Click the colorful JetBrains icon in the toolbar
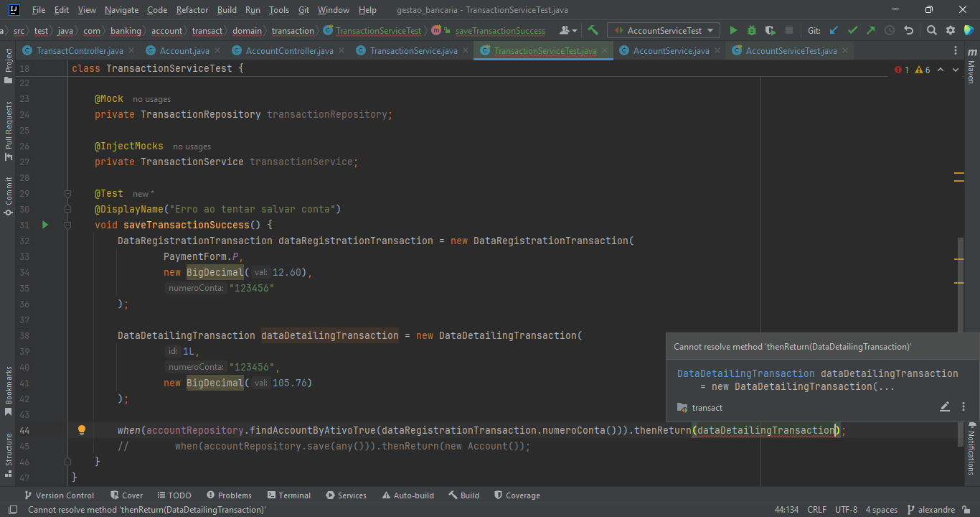 coord(969,30)
